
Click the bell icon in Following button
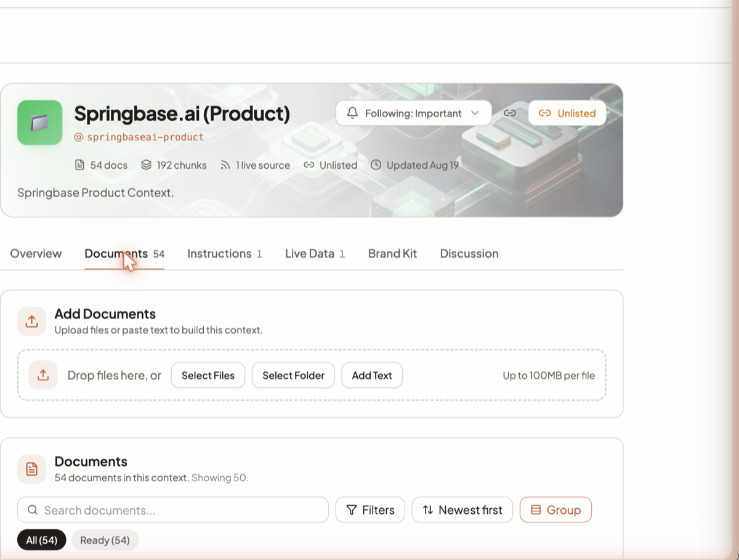352,113
